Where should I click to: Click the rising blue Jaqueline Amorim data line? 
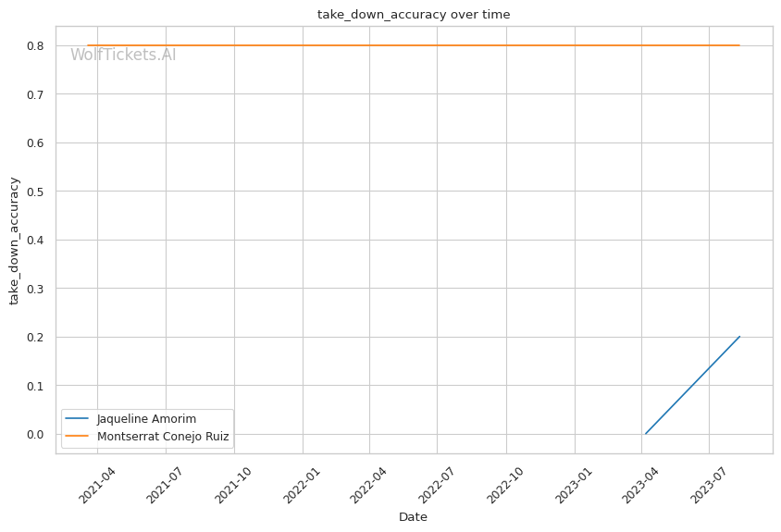pos(692,385)
